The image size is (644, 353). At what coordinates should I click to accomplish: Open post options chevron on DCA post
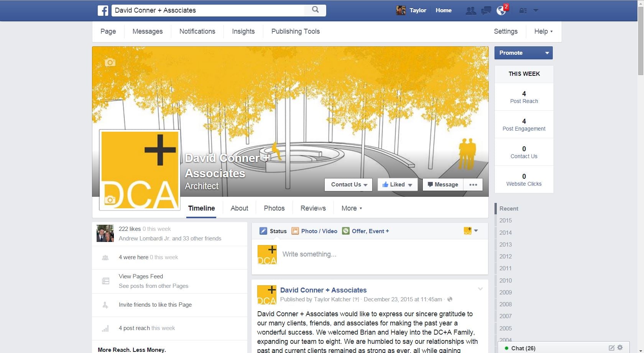pos(480,289)
